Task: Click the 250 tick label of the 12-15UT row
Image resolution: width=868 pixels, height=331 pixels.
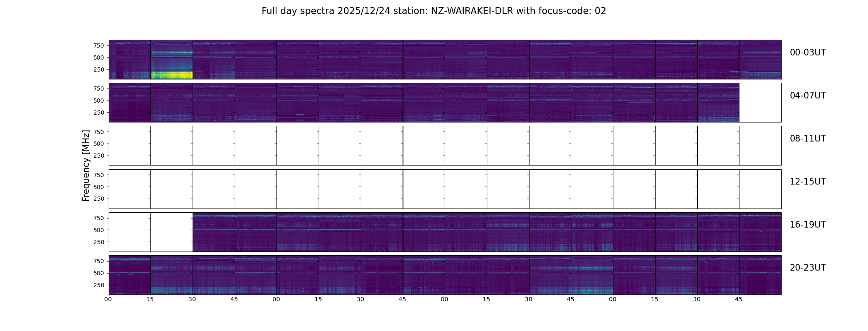Action: click(x=99, y=199)
